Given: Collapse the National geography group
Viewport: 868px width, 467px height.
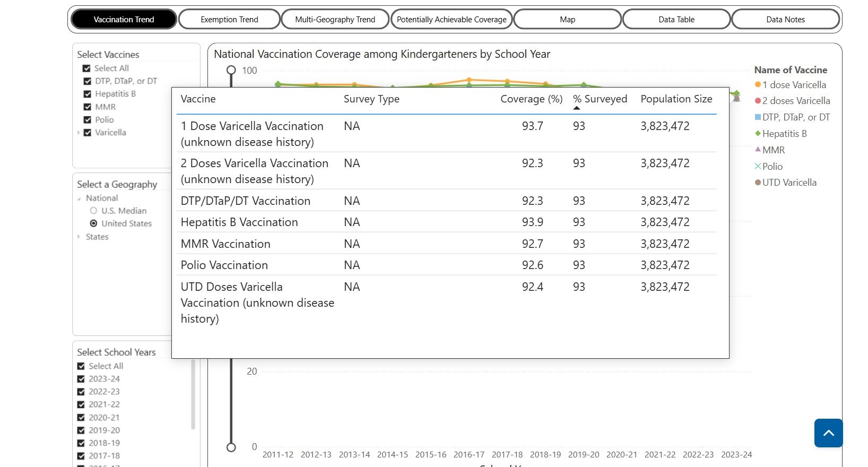Looking at the screenshot, I should 79,198.
